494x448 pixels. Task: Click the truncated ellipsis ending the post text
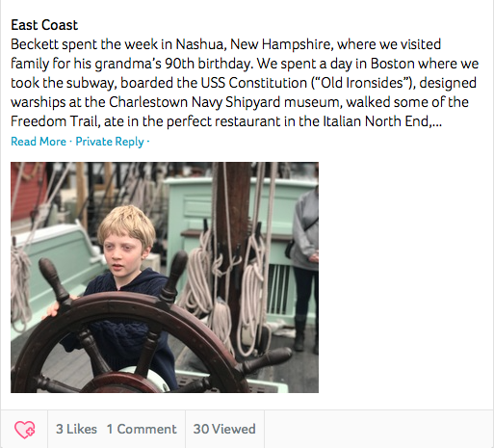[x=437, y=121]
